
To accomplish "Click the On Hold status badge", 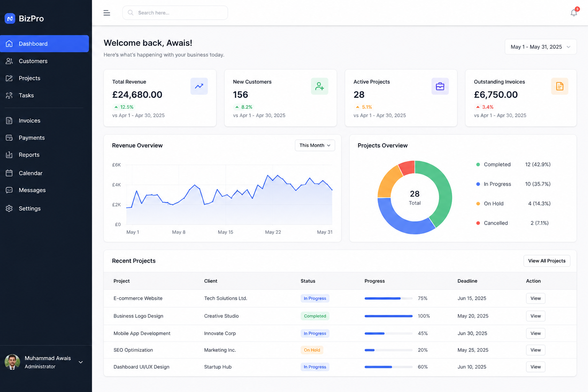I will [312, 350].
